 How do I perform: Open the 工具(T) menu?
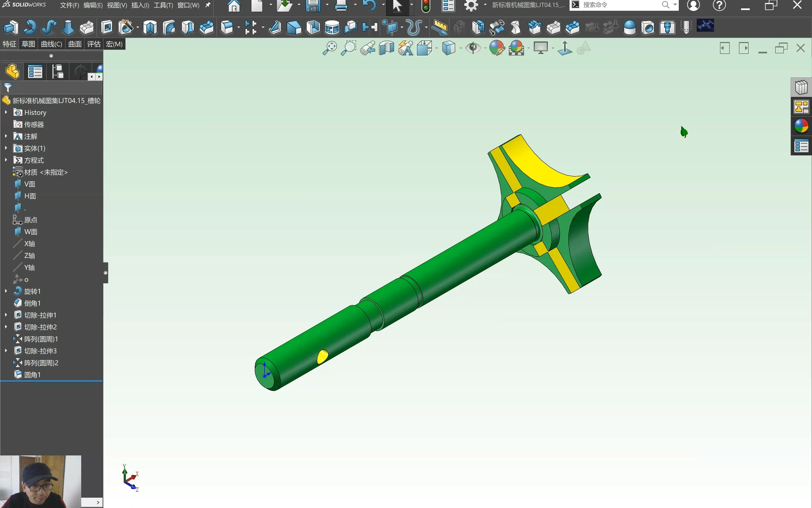tap(163, 5)
